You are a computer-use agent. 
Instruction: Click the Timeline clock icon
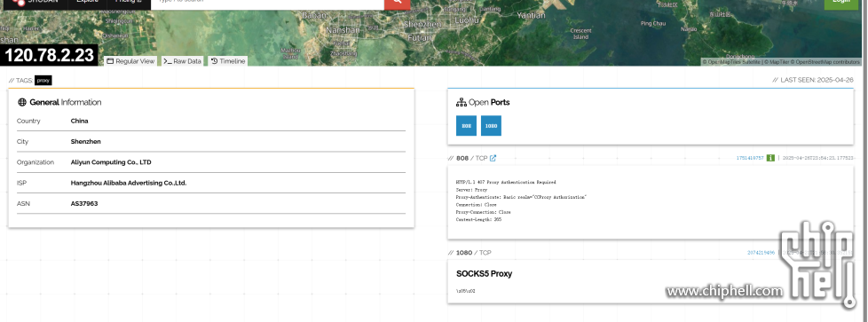214,61
